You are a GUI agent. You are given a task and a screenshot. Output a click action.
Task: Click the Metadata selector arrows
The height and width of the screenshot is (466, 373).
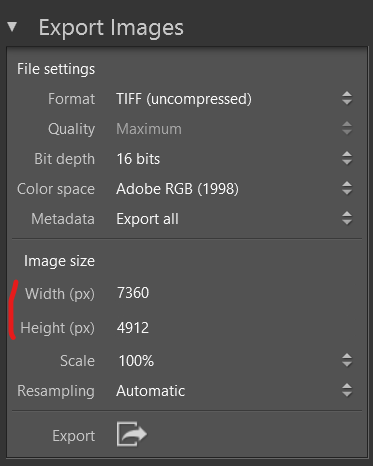347,218
